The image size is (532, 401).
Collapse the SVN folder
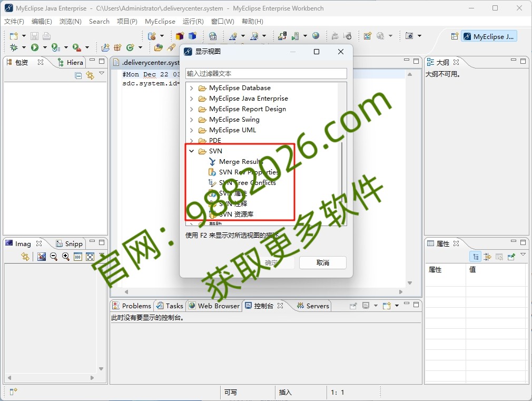click(192, 151)
